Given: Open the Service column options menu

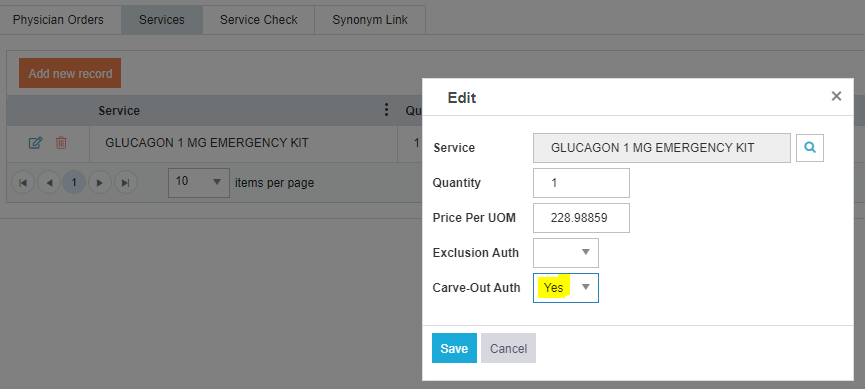Looking at the screenshot, I should click(x=387, y=110).
